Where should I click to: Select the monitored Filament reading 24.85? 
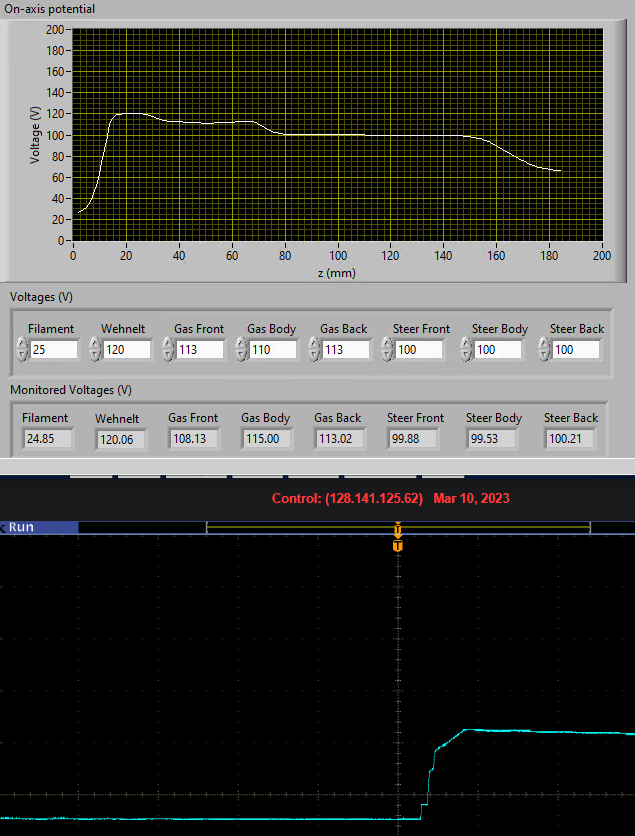48,439
